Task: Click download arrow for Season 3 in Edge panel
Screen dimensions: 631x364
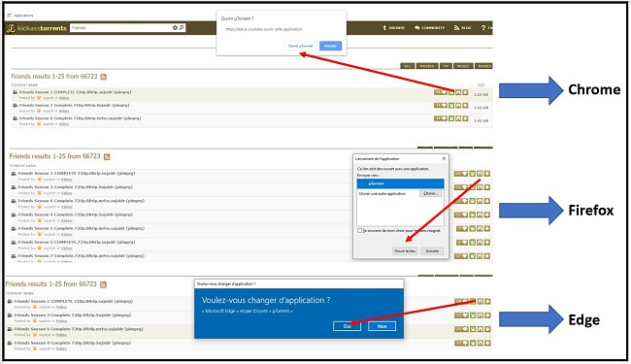Action: tap(487, 315)
